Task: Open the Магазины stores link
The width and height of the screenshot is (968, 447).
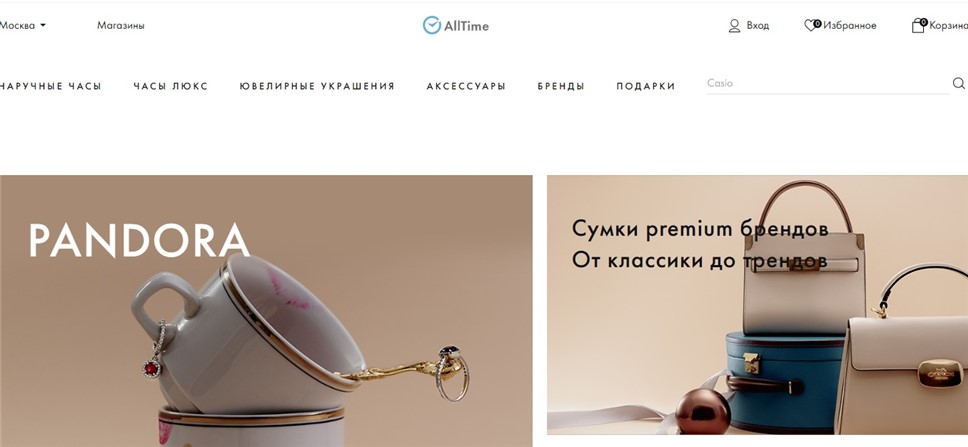Action: [x=120, y=26]
